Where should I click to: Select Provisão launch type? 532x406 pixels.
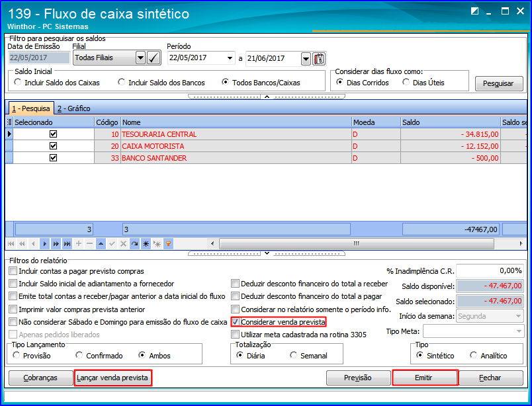coord(16,355)
